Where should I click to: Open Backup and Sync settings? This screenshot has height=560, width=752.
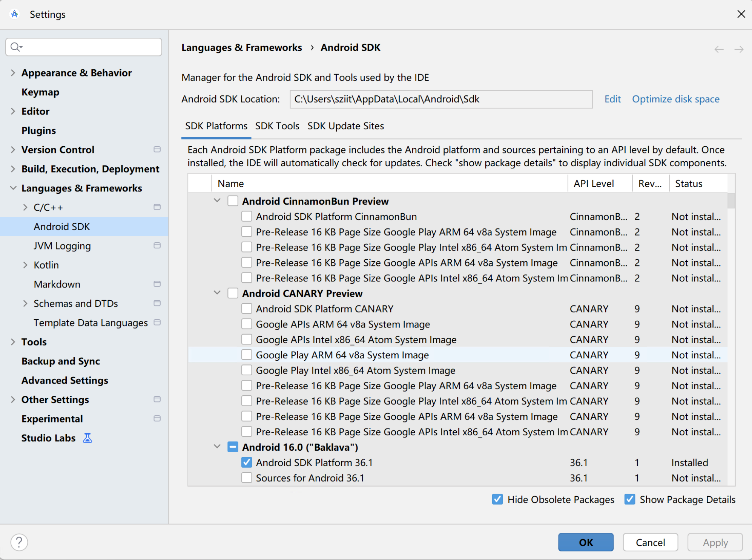coord(61,361)
